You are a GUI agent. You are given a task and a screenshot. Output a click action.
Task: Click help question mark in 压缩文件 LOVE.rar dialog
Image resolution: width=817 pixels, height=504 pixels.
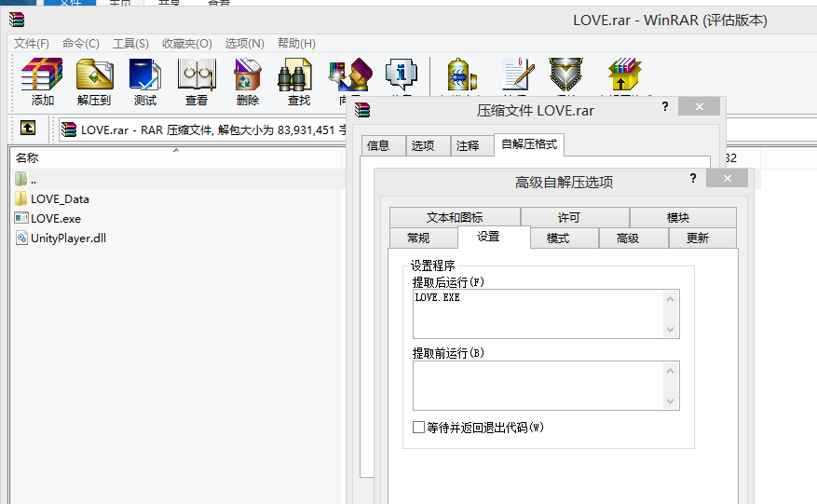(665, 107)
